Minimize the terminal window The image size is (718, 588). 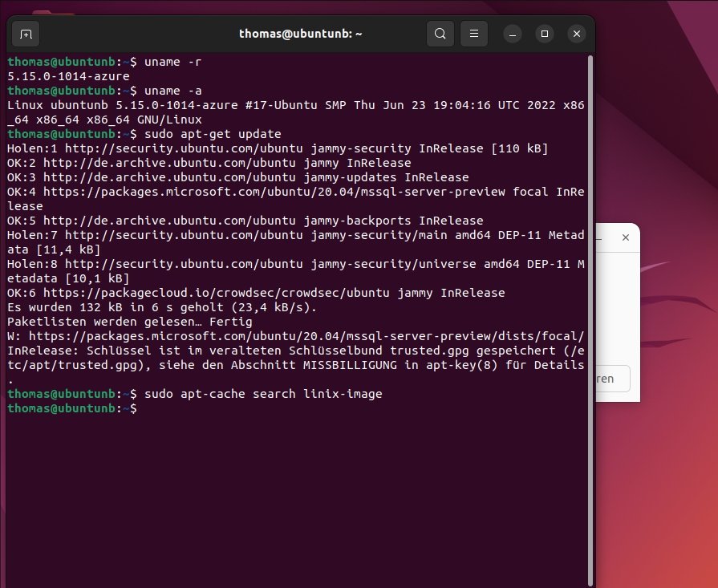512,34
